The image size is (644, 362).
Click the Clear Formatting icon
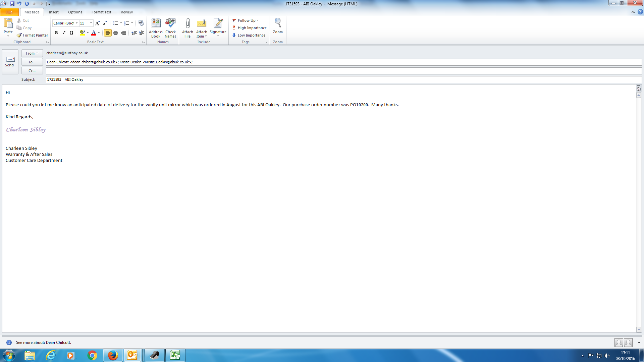pos(141,23)
